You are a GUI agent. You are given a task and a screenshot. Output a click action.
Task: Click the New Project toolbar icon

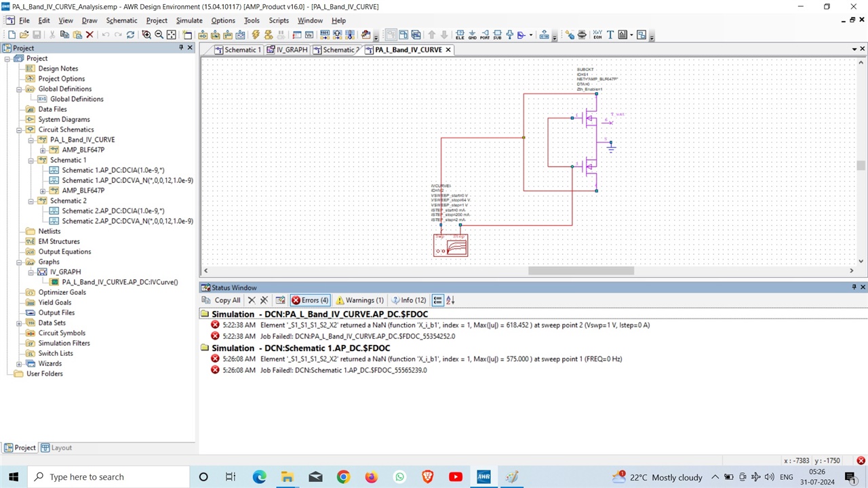point(12,35)
